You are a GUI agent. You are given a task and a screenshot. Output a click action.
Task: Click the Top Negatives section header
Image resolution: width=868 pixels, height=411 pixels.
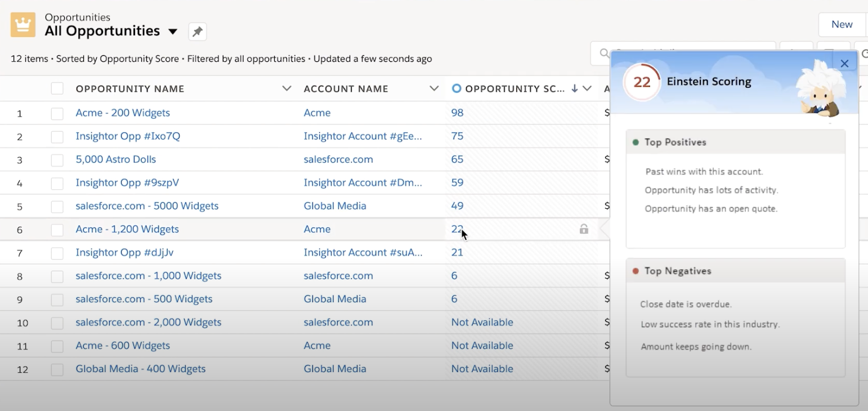click(735, 271)
